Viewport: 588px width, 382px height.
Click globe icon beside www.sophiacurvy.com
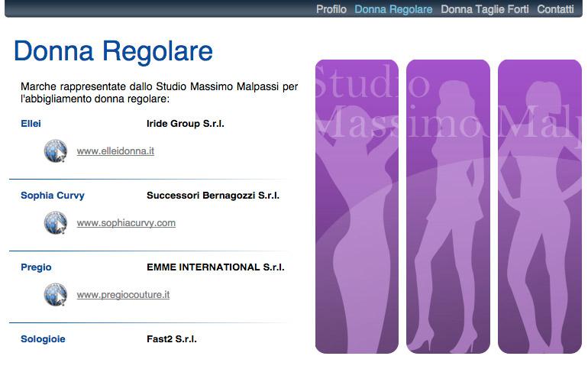(x=56, y=222)
